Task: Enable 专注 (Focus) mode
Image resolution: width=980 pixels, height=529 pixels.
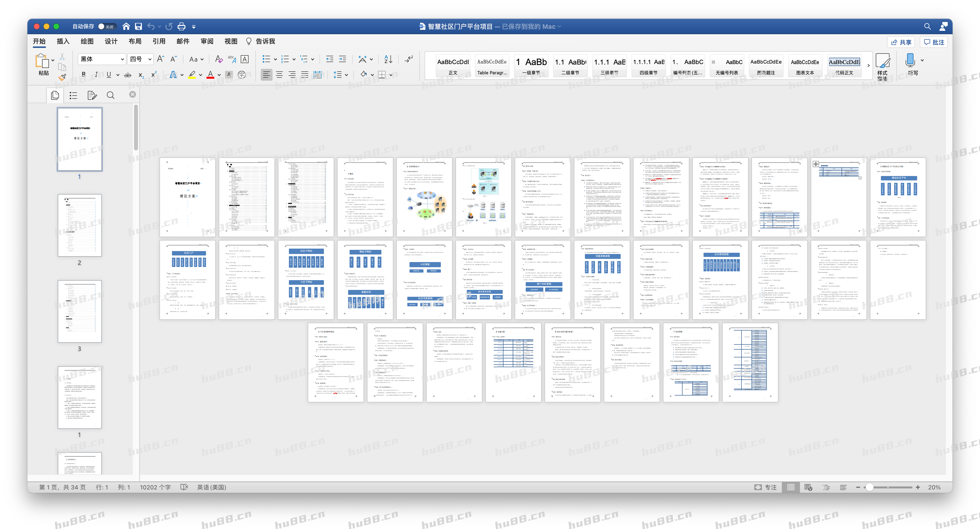Action: pos(765,487)
